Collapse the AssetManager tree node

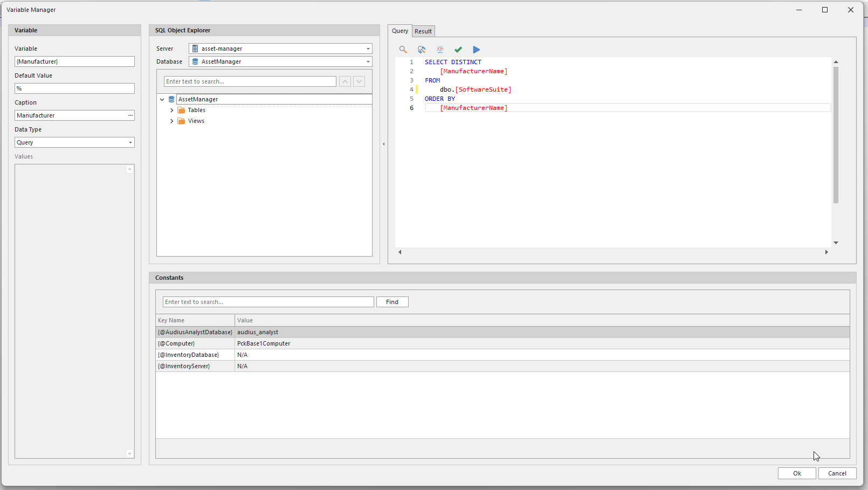[162, 99]
